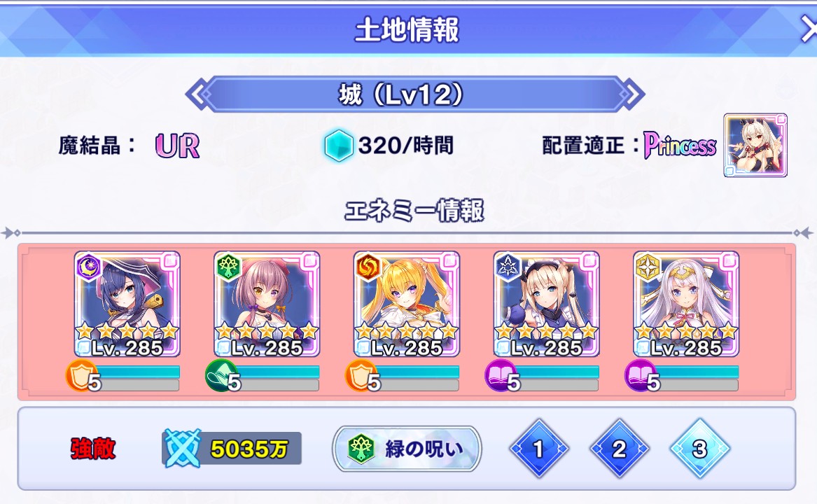Select diamond wave button 2
Viewport: 817px width, 504px height.
point(619,448)
